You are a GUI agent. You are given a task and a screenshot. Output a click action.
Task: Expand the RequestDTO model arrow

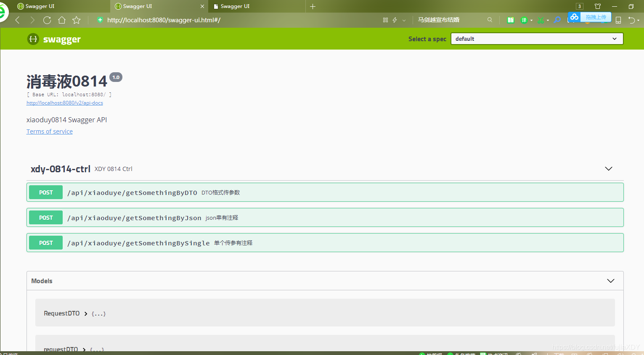pos(86,314)
